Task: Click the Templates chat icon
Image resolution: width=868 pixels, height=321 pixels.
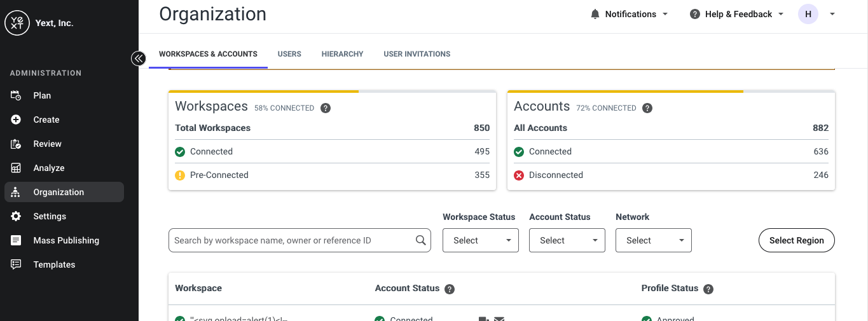Action: pyautogui.click(x=16, y=264)
